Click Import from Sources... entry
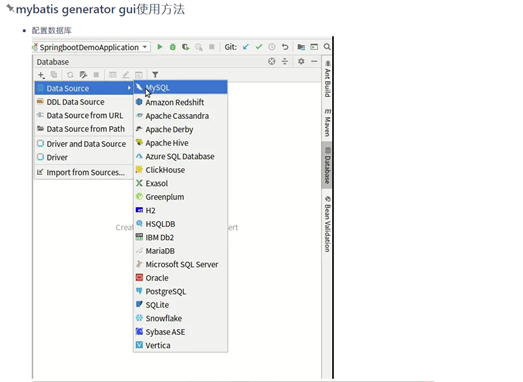The width and height of the screenshot is (523, 382). [x=84, y=172]
